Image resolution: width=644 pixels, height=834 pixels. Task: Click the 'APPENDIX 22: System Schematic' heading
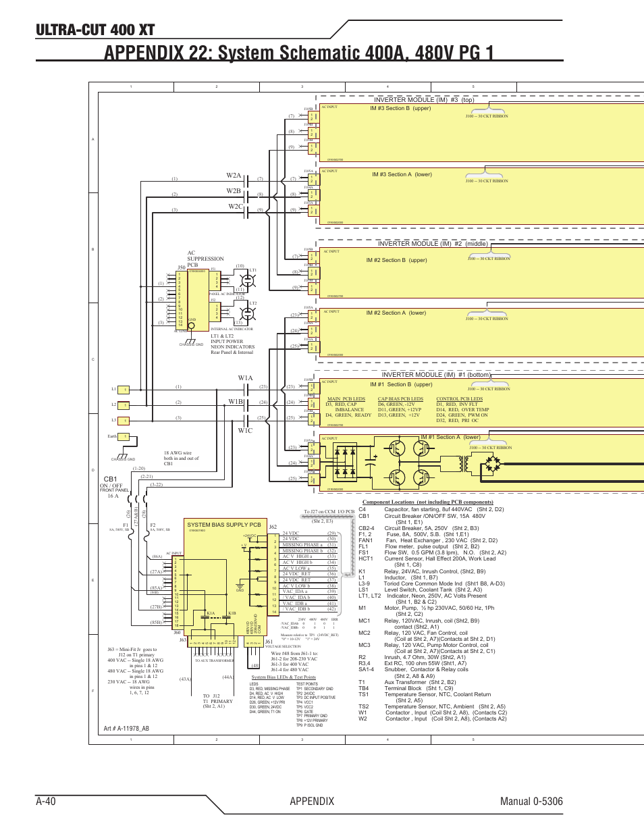299,53
